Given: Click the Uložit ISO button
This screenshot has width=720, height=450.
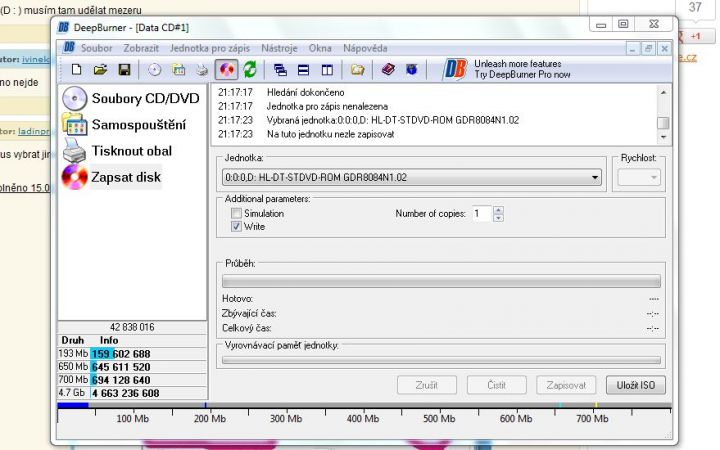Looking at the screenshot, I should [636, 385].
